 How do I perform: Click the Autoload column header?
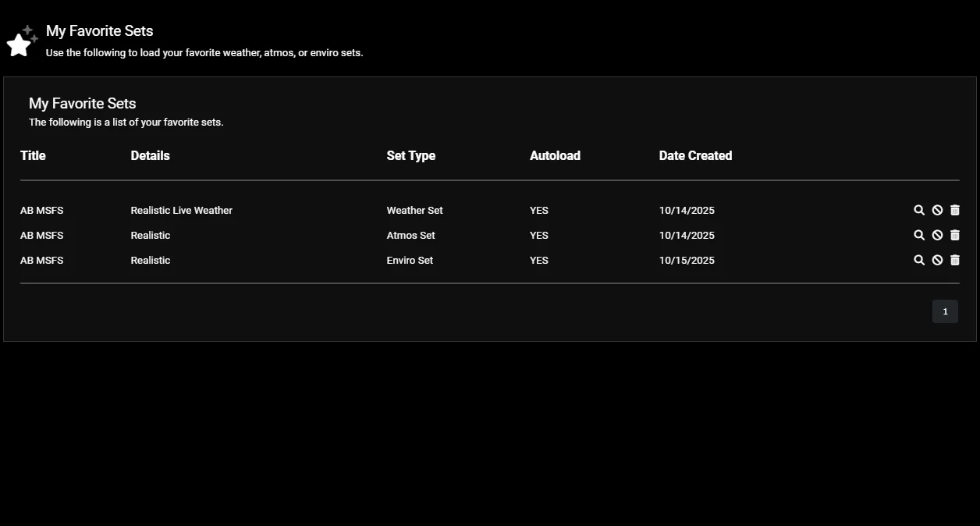tap(555, 155)
